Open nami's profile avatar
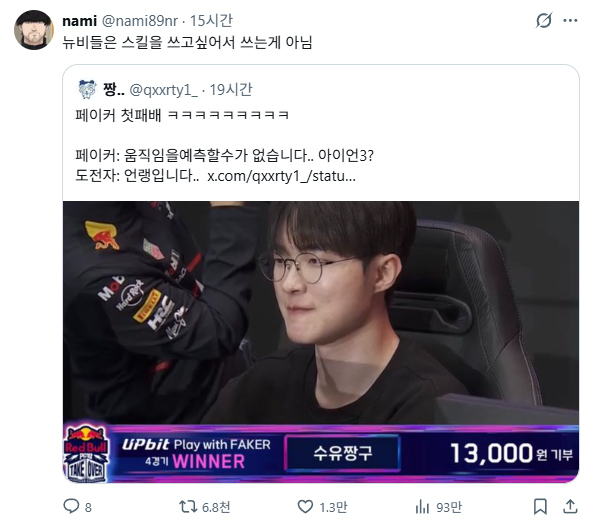 (34, 30)
